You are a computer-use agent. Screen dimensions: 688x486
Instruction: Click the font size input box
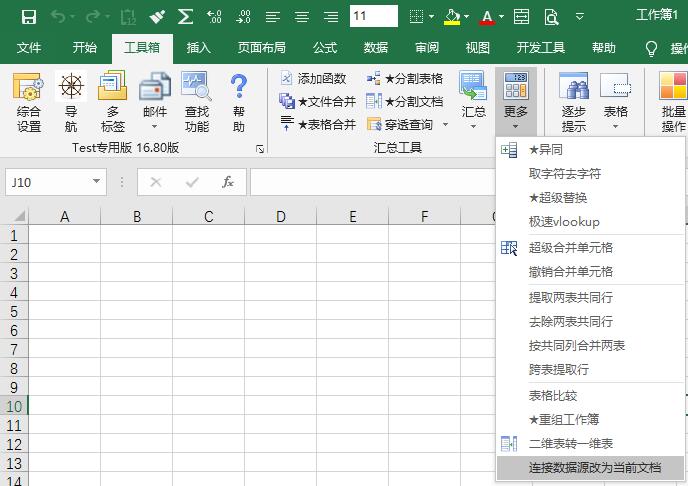[x=373, y=16]
